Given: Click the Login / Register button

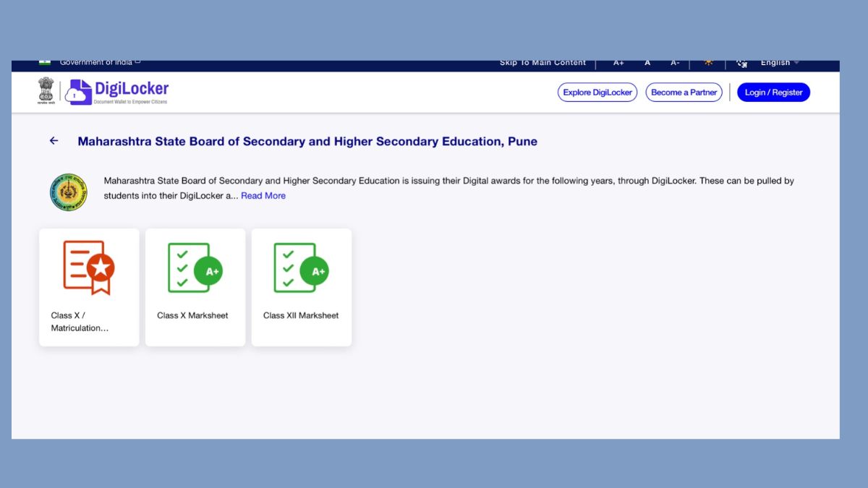Looking at the screenshot, I should (773, 93).
